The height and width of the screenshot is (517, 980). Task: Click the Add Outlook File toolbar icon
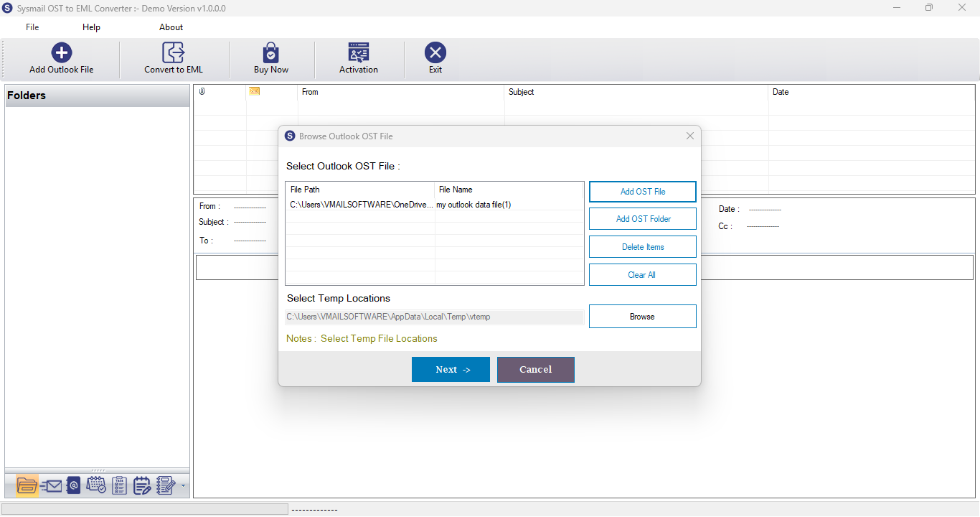62,52
